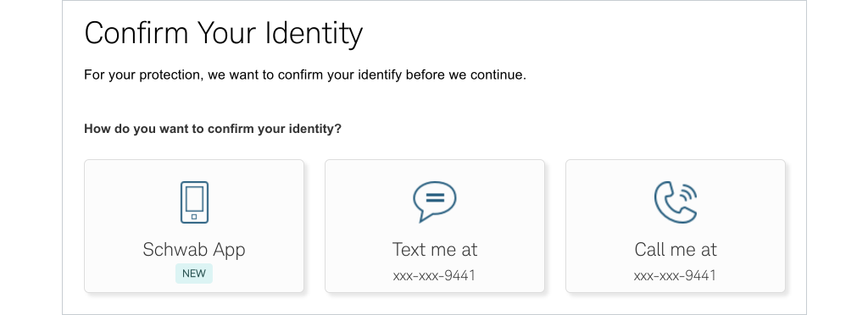Click the phone number under Call me at
The height and width of the screenshot is (315, 868).
coord(676,275)
